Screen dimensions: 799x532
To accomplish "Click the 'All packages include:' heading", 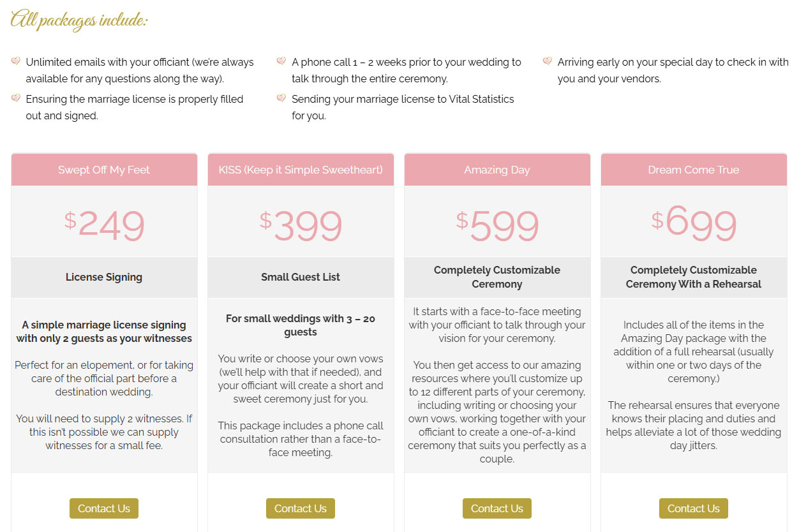I will (79, 20).
